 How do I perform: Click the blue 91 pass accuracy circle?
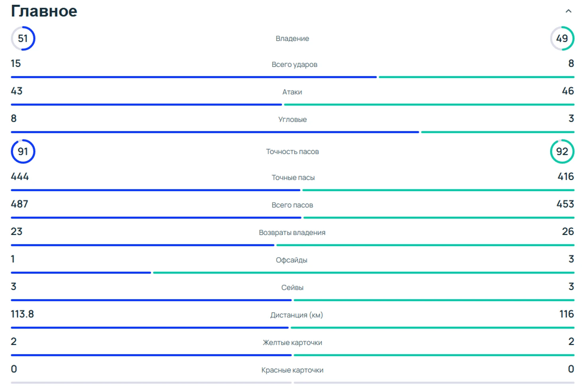pos(23,151)
